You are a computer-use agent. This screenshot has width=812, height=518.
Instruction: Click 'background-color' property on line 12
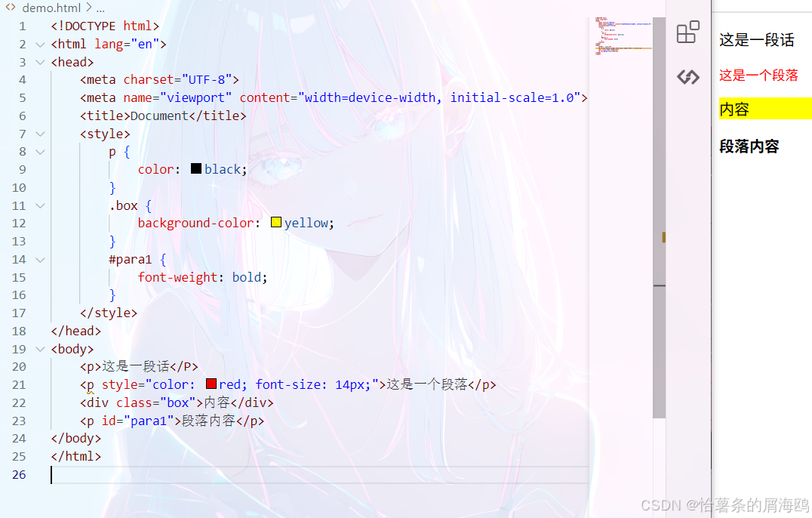tap(195, 224)
